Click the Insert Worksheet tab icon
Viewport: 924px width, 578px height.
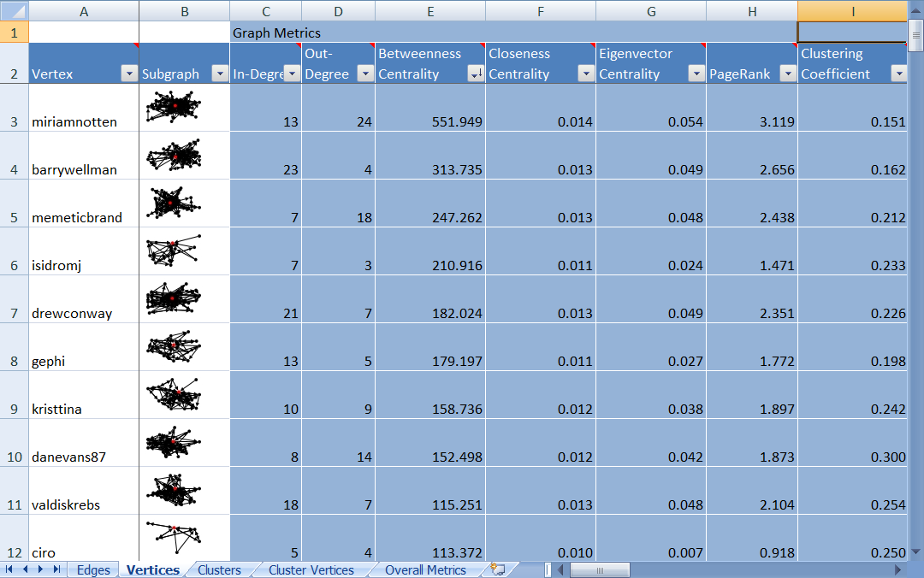pos(498,569)
